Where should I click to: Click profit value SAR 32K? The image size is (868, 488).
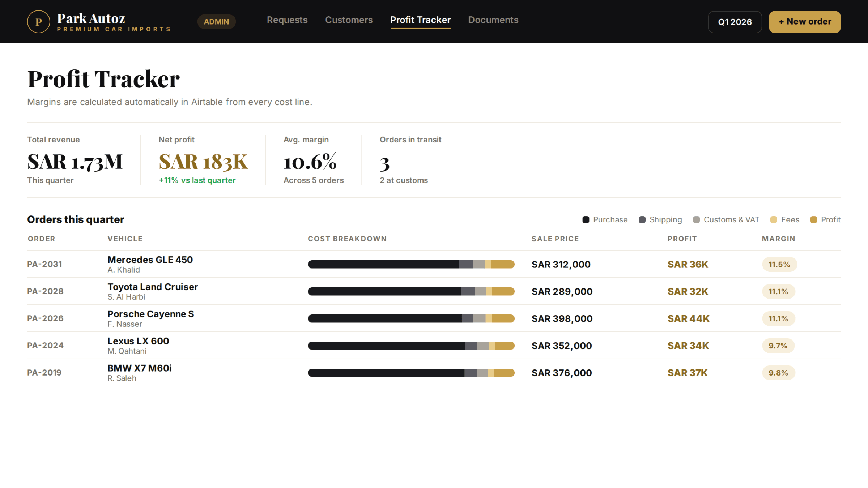(x=688, y=292)
